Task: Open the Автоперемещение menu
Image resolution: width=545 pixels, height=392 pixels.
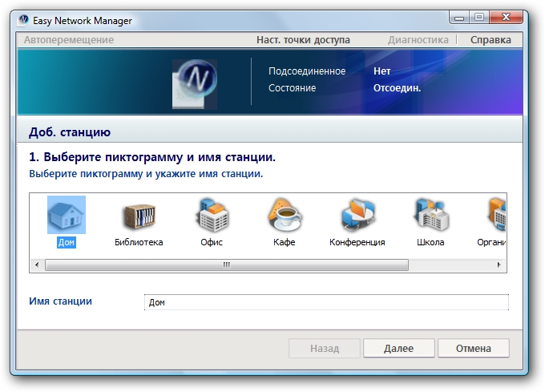Action: [x=69, y=40]
